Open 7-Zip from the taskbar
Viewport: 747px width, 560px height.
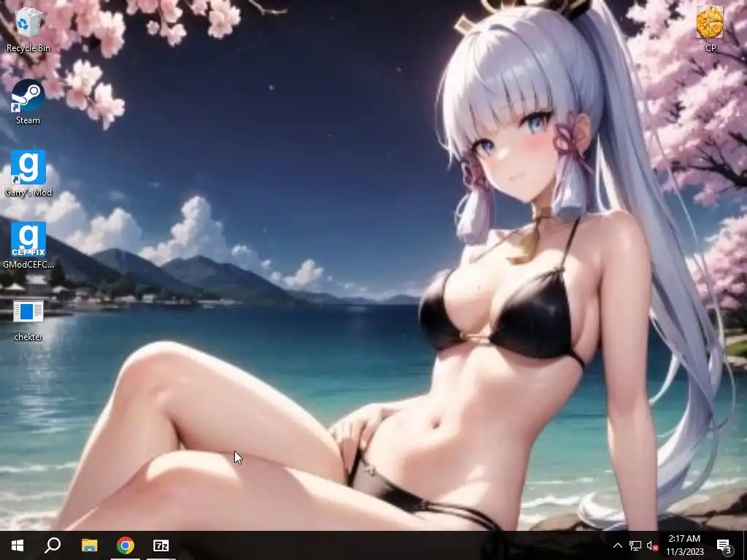click(x=161, y=545)
